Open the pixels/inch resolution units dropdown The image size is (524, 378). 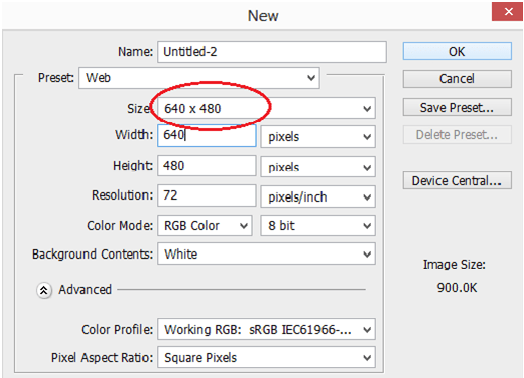click(x=318, y=197)
